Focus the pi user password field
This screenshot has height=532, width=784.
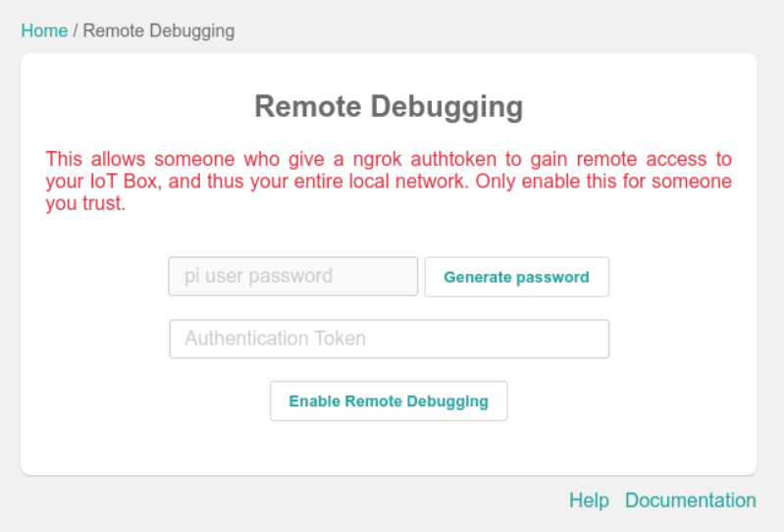[x=293, y=277]
